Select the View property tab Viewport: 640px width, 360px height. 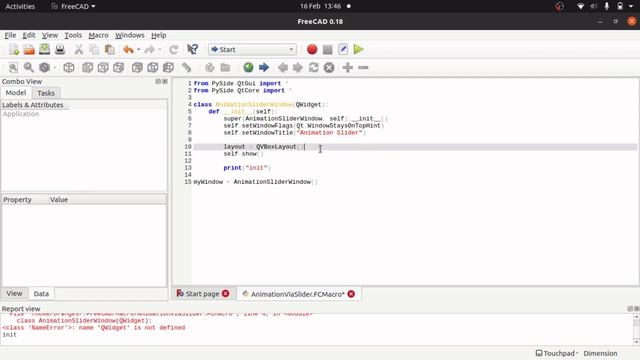point(14,293)
